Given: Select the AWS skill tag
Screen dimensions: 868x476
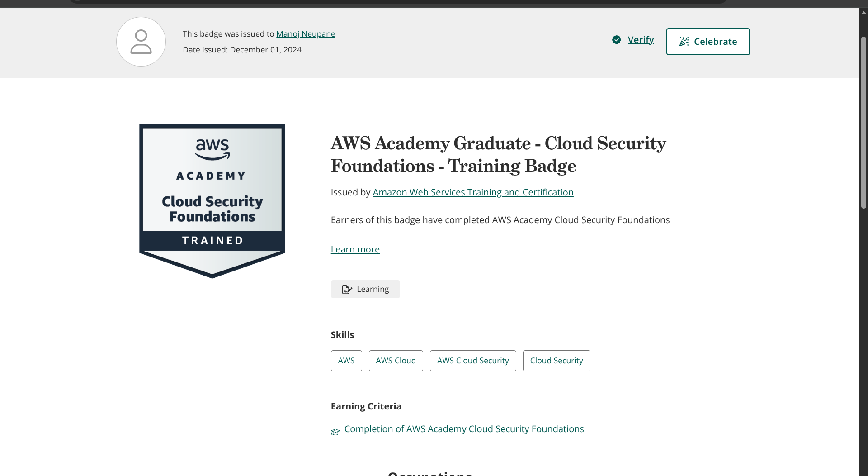Looking at the screenshot, I should (346, 361).
